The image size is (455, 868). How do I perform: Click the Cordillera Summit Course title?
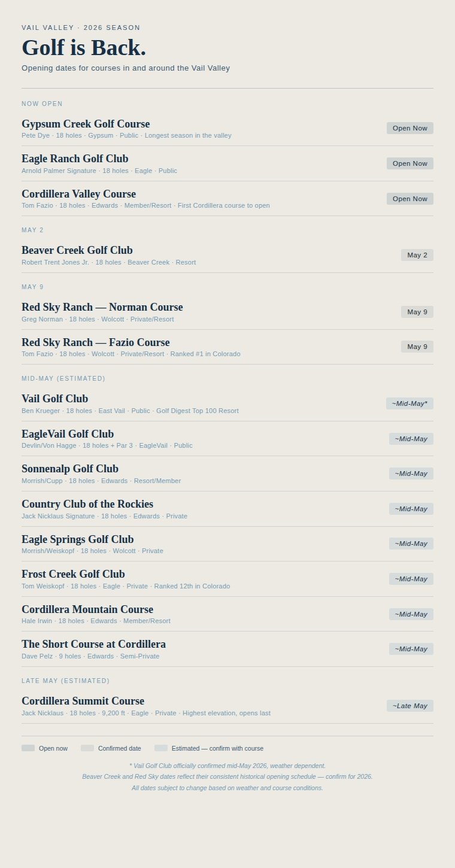pyautogui.click(x=83, y=701)
